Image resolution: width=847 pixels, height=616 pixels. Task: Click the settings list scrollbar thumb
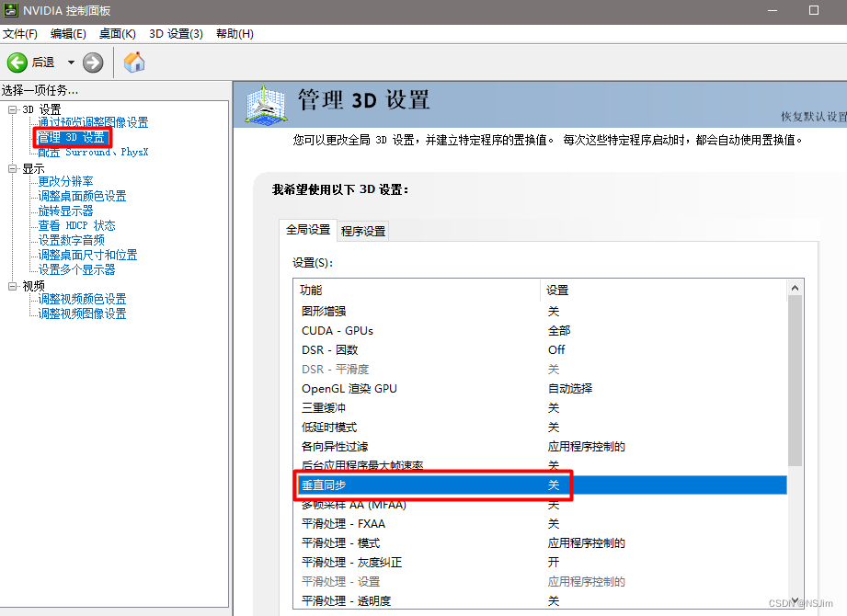(795, 382)
